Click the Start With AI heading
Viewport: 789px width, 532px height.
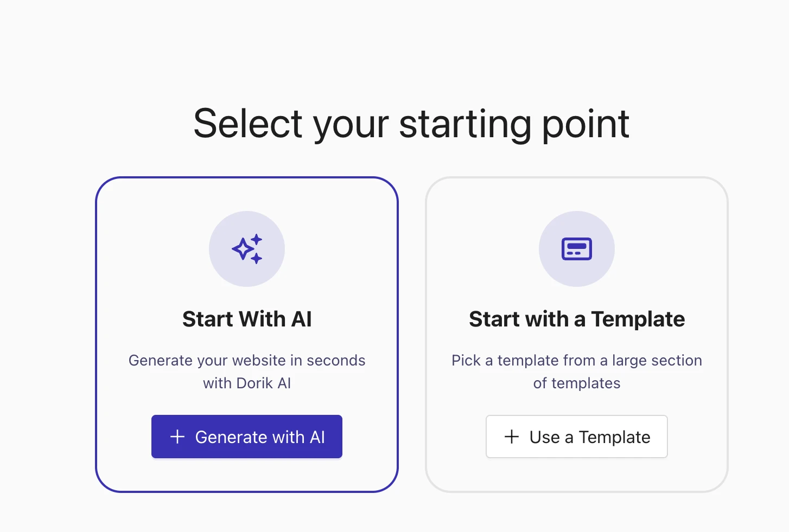(247, 319)
